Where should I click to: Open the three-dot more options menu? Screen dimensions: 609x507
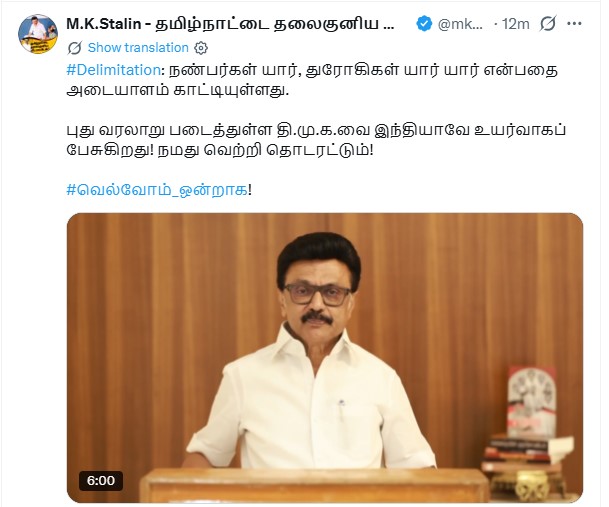[574, 24]
